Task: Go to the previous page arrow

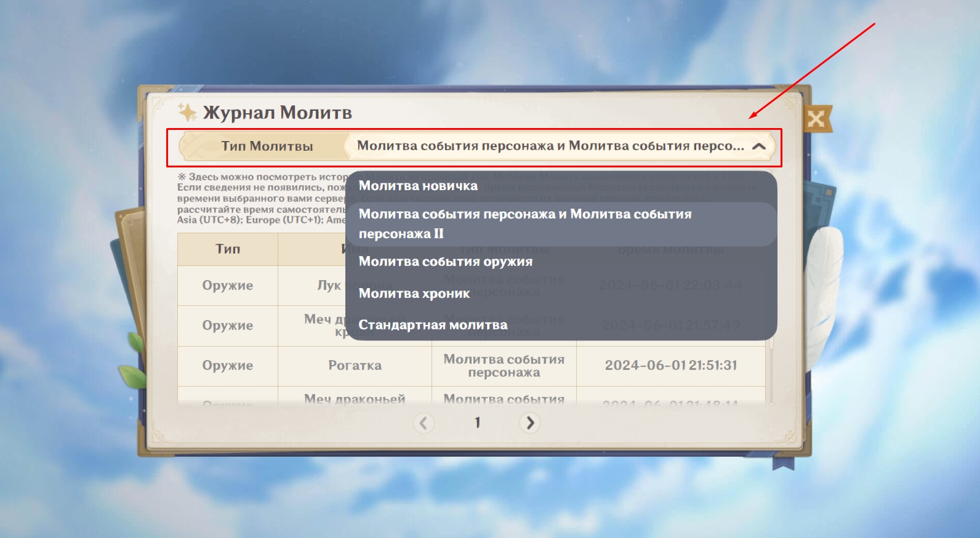Action: 423,423
